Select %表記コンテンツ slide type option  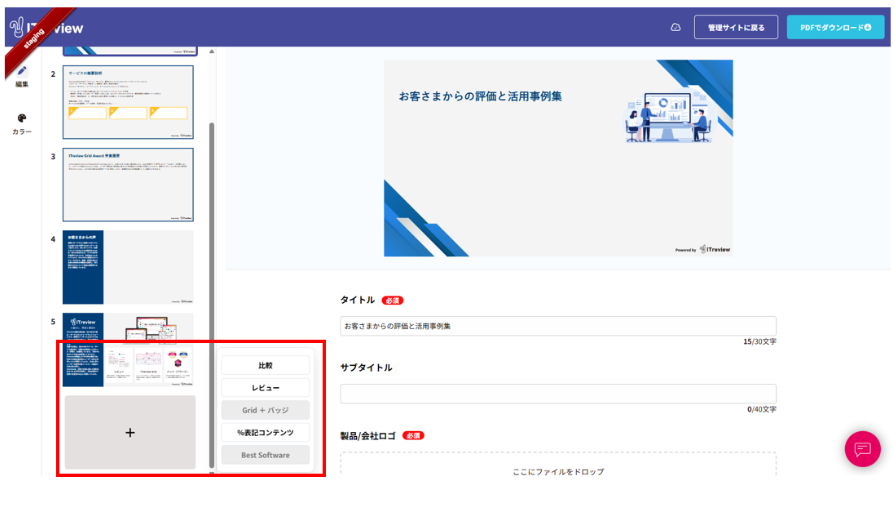click(265, 432)
